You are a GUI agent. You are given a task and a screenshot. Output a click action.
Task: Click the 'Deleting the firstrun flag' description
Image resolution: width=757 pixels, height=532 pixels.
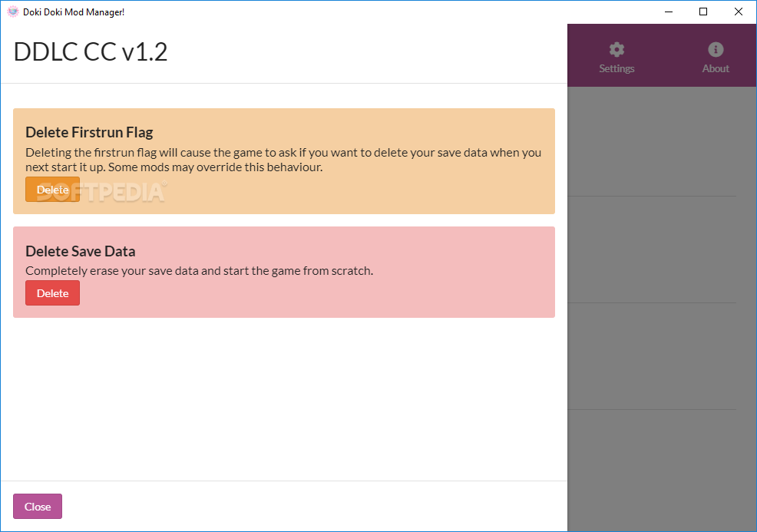(x=283, y=160)
